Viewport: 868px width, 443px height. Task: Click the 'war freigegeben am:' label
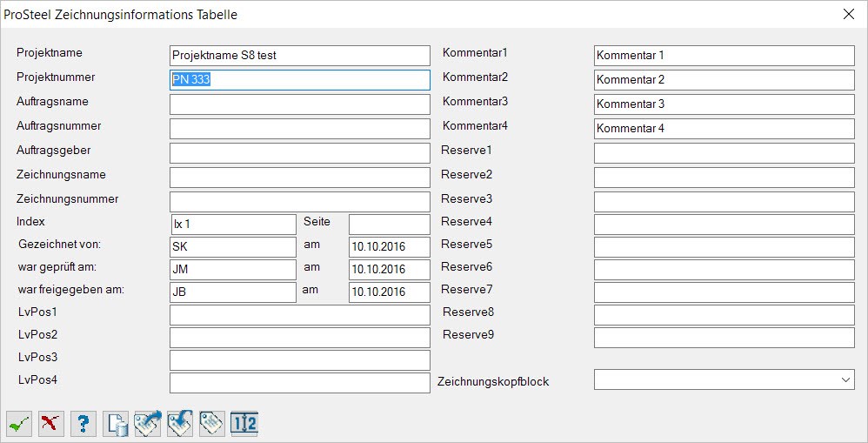tap(70, 290)
